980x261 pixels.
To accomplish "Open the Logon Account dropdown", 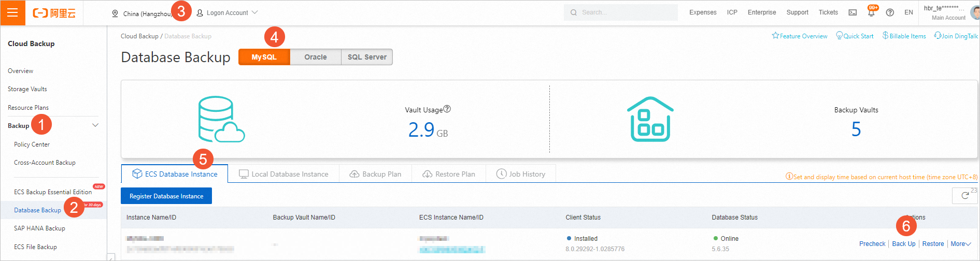I will 228,13.
